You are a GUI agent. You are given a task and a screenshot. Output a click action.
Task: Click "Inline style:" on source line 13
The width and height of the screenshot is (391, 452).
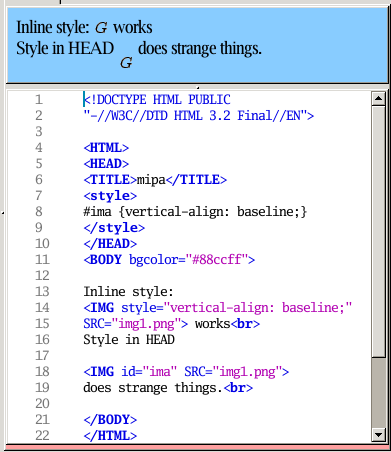coord(128,292)
